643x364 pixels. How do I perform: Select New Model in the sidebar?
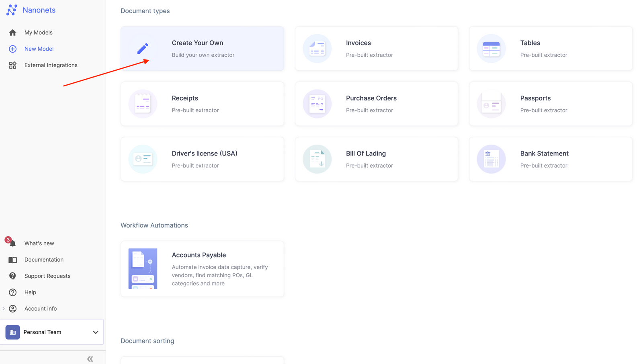39,49
